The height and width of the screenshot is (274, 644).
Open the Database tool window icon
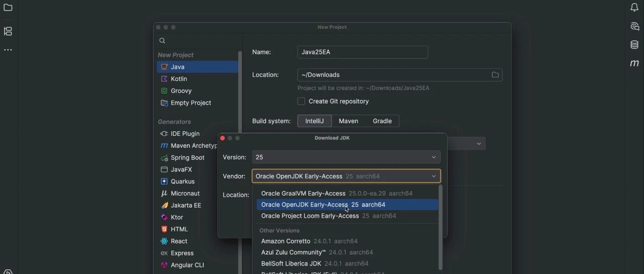(634, 45)
